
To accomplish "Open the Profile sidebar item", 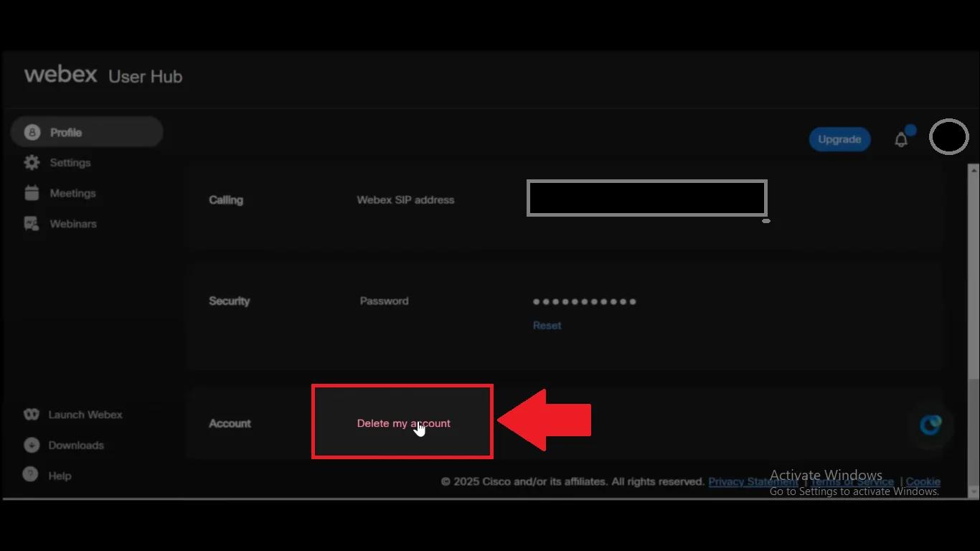I will point(87,132).
